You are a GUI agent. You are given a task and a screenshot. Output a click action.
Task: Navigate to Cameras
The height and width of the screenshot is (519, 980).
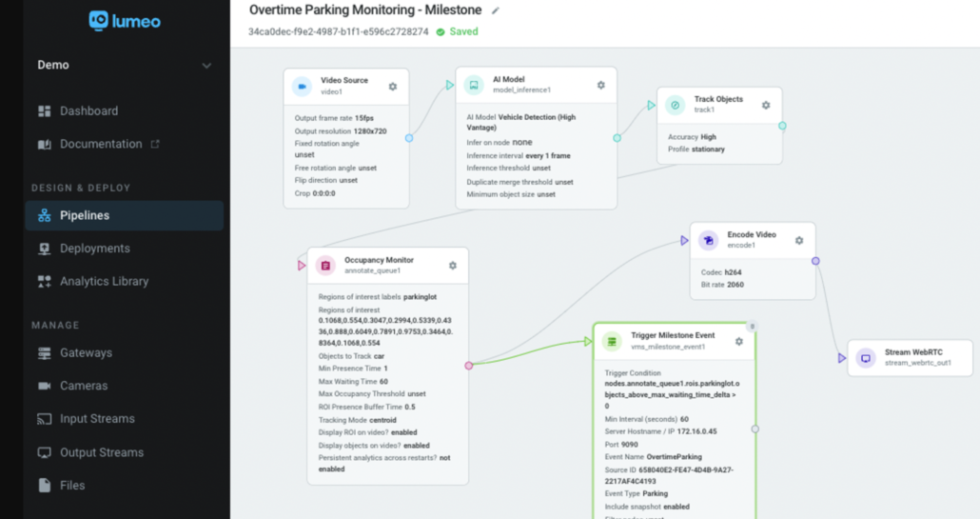pos(84,387)
